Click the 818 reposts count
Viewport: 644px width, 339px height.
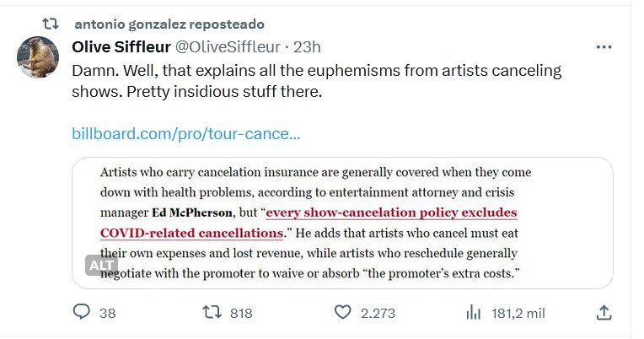point(241,313)
